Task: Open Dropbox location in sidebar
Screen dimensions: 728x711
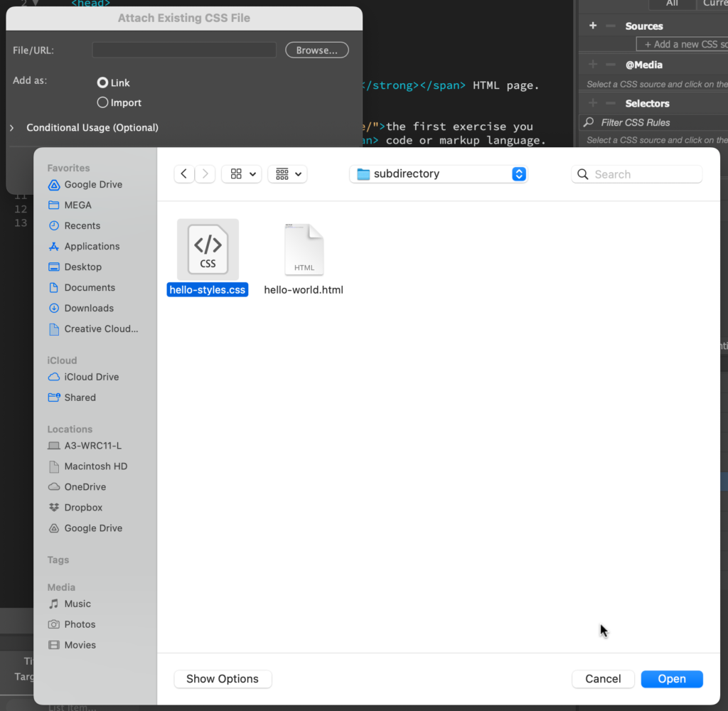Action: pos(83,508)
